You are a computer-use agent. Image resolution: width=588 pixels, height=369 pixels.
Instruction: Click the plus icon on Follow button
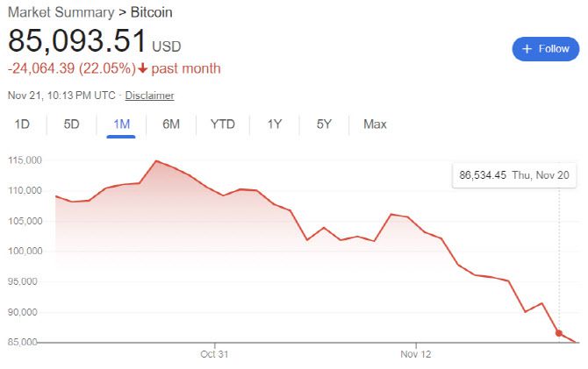(x=527, y=49)
